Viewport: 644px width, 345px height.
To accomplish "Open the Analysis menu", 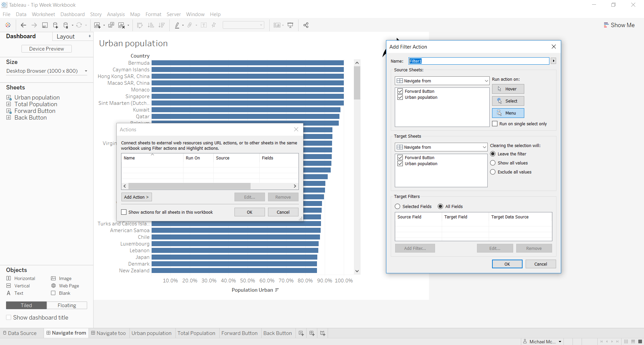I will point(116,14).
